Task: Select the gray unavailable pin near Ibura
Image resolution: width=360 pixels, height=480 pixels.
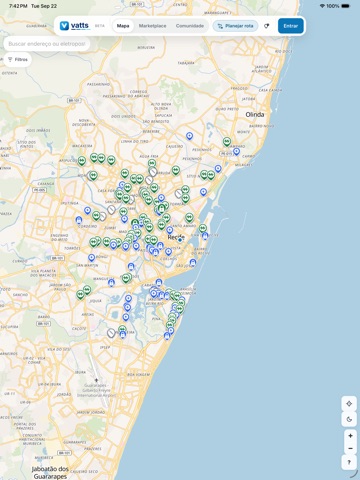Action: (111, 332)
